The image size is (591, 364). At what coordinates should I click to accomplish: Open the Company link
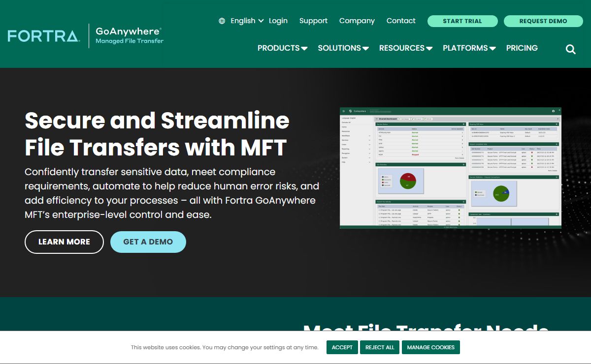tap(357, 21)
